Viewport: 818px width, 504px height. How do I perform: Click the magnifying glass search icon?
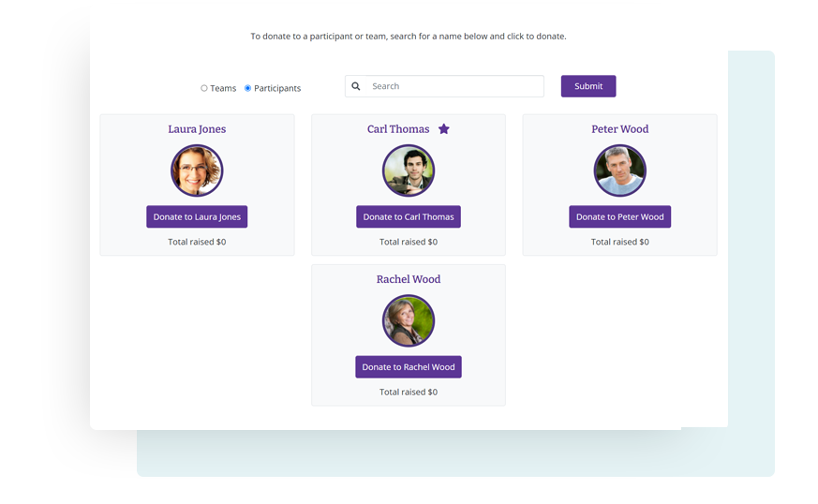[x=356, y=86]
